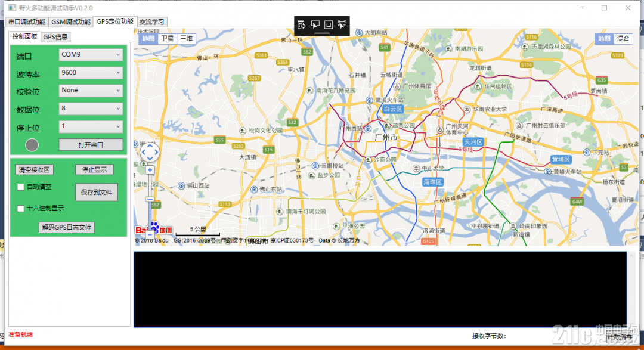The height and width of the screenshot is (350, 644).
Task: Click the 计数清零 button
Action: 620,336
